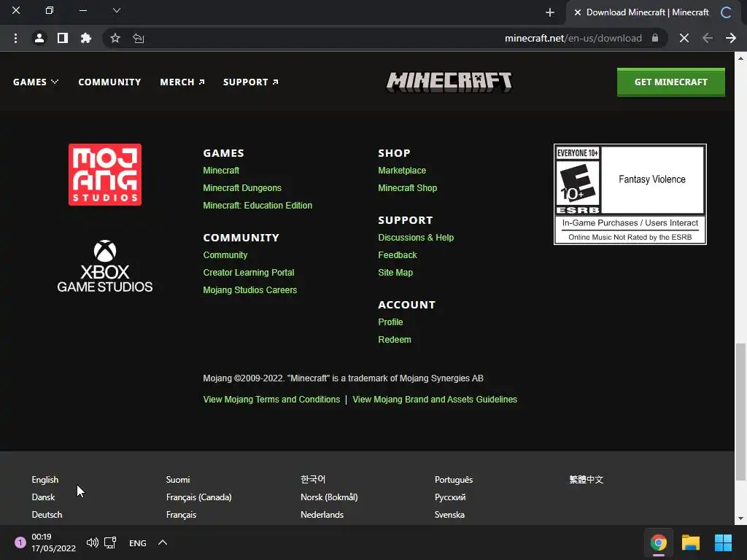Select Deutsch language
747x560 pixels.
point(47,515)
